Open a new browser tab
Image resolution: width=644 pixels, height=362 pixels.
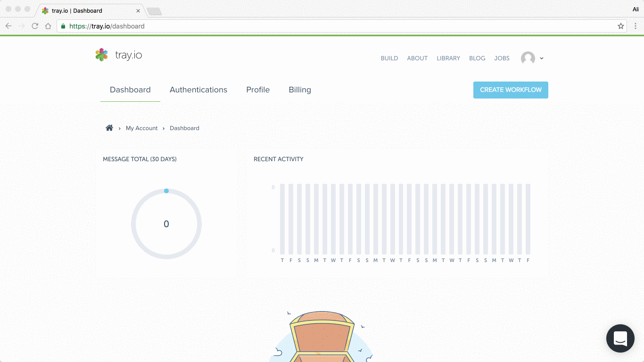coord(154,11)
